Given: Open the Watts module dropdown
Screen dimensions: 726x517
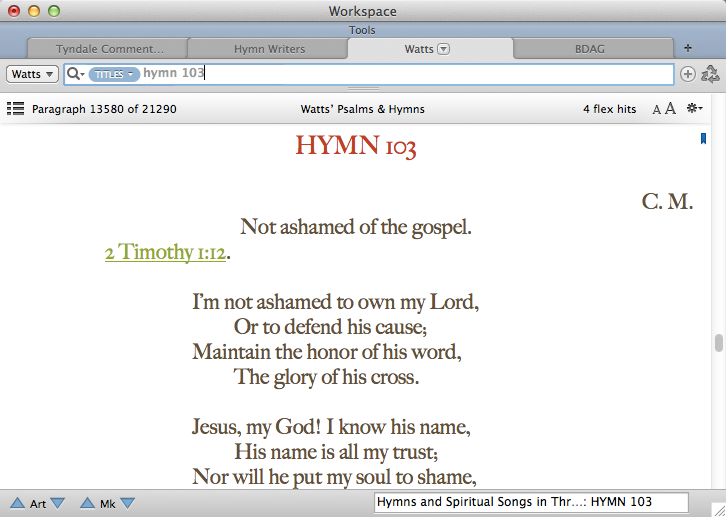Looking at the screenshot, I should coord(32,74).
